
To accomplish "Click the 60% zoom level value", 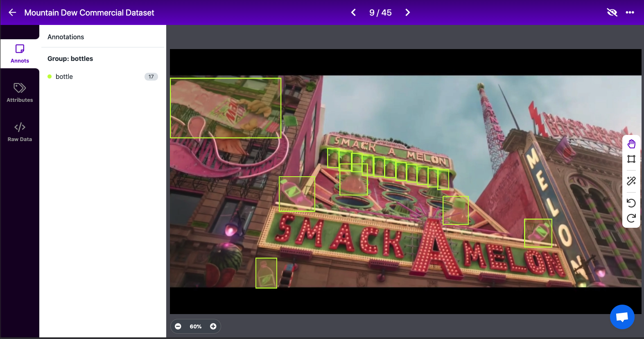I will [196, 326].
